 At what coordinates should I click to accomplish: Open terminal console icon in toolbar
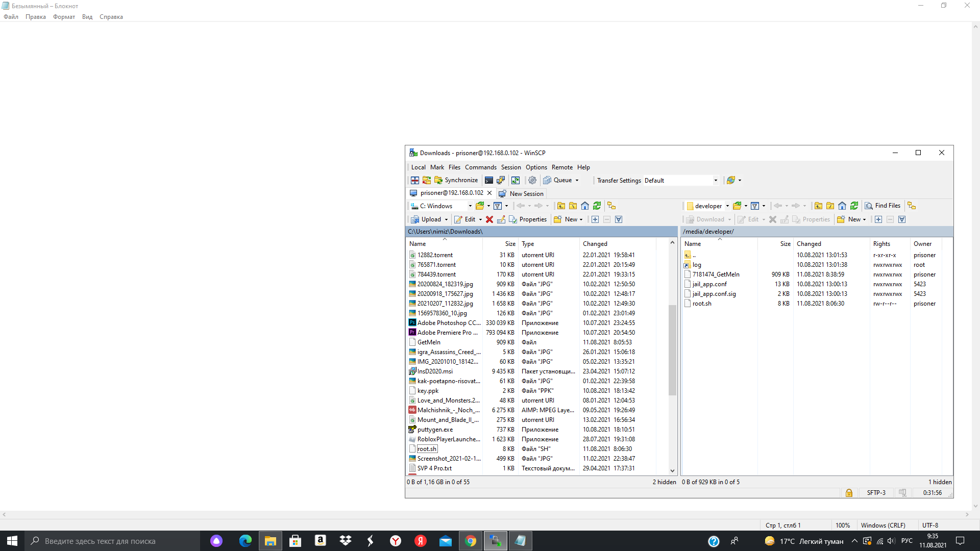(x=489, y=180)
